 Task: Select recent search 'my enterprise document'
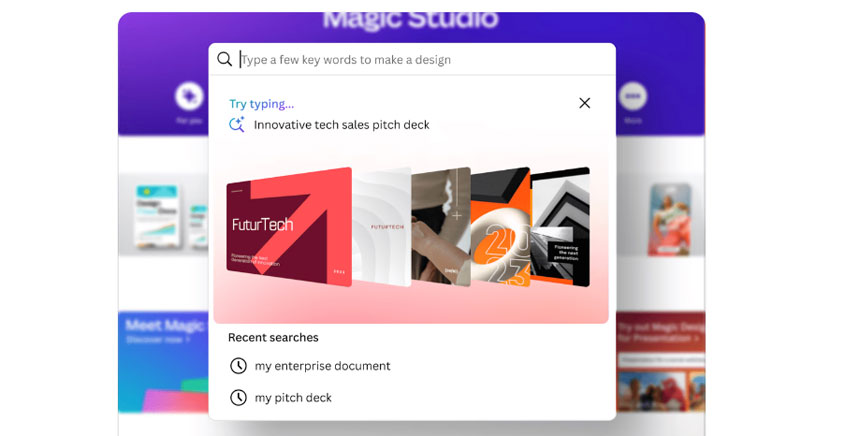point(322,366)
